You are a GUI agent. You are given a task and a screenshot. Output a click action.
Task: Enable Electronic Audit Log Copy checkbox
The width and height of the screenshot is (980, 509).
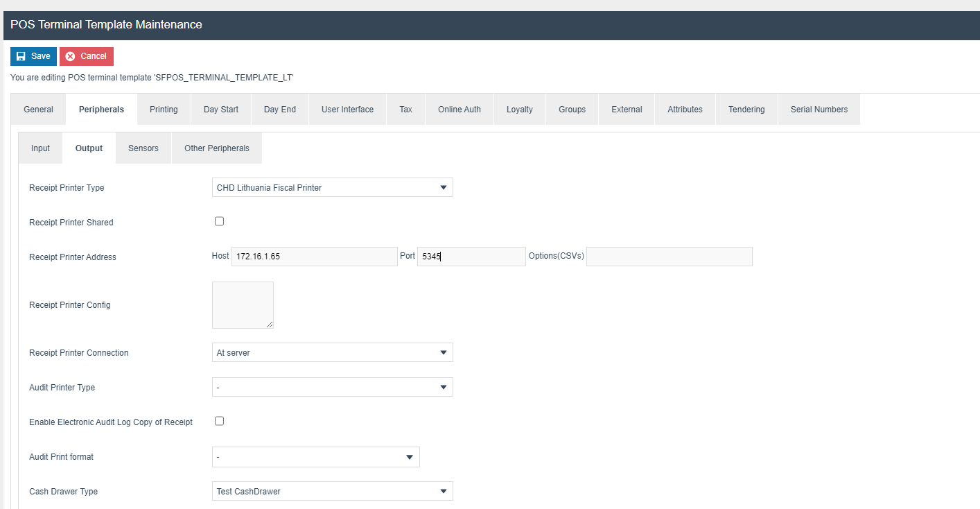(219, 421)
